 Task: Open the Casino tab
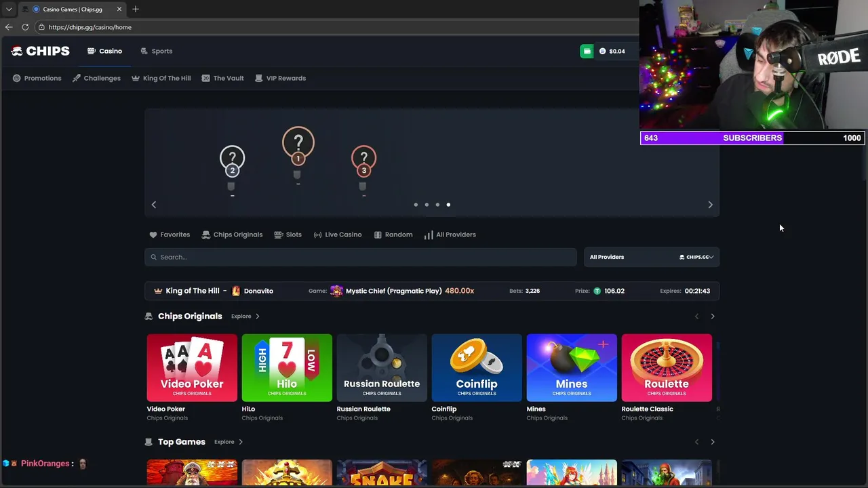tap(104, 51)
